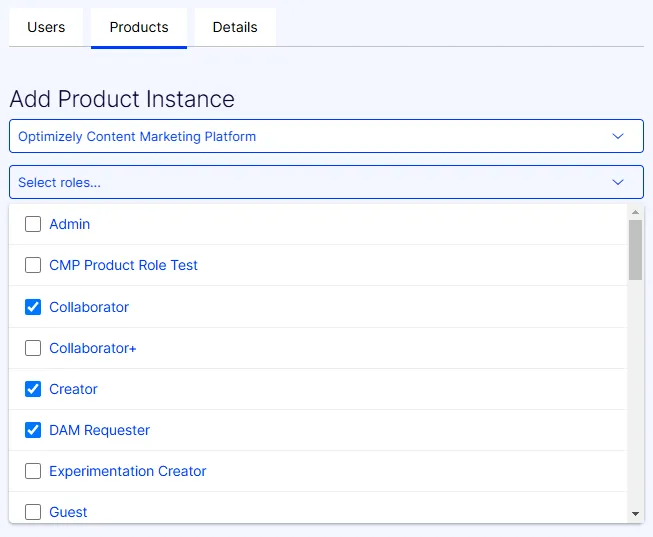Enable the CMP Product Role Test checkbox

point(33,265)
